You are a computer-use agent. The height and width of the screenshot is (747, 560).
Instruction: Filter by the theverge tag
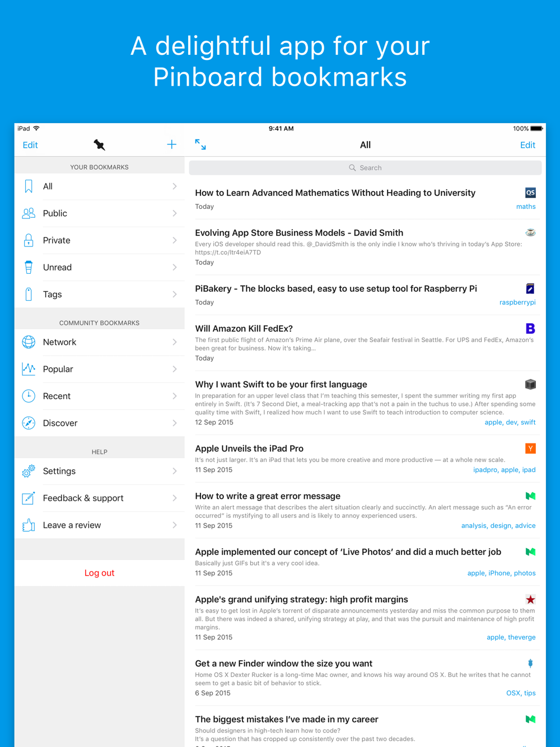522,637
